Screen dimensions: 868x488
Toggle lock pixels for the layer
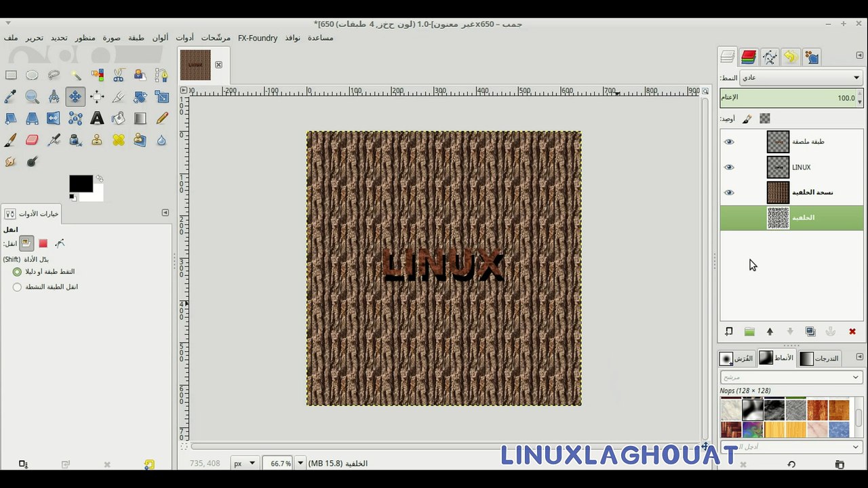[x=747, y=119]
